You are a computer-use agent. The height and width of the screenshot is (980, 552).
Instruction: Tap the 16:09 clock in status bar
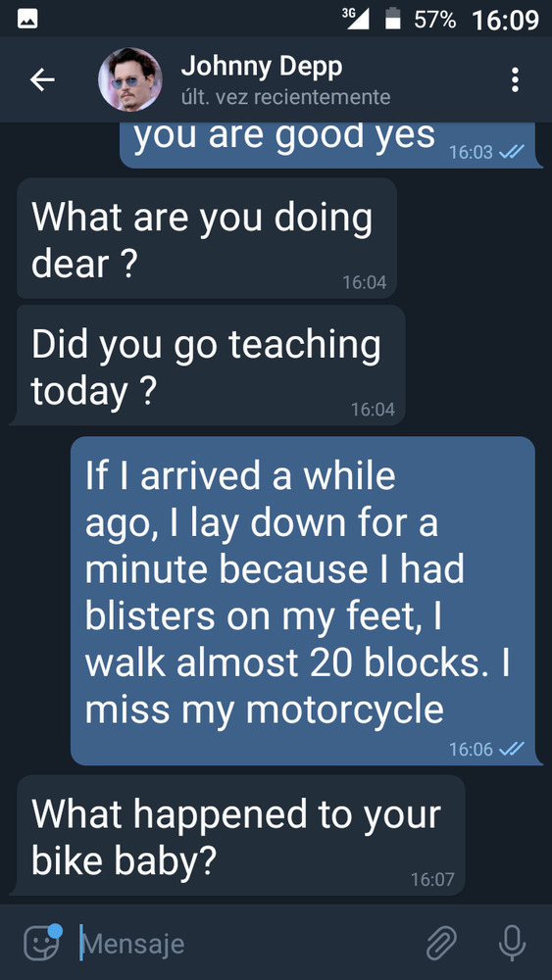tap(505, 20)
